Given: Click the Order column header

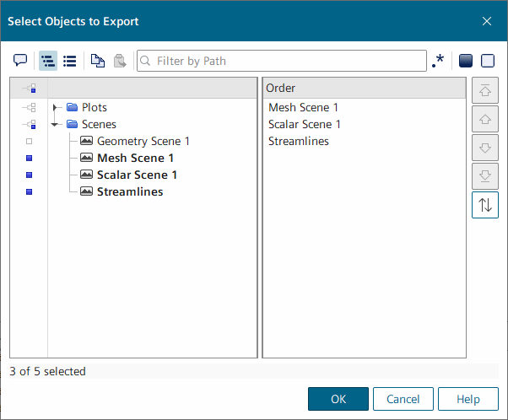Looking at the screenshot, I should pos(363,88).
